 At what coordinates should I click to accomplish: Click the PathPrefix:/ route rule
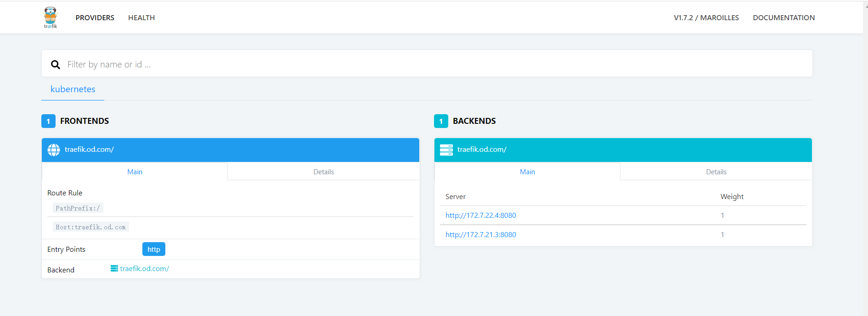(x=78, y=208)
